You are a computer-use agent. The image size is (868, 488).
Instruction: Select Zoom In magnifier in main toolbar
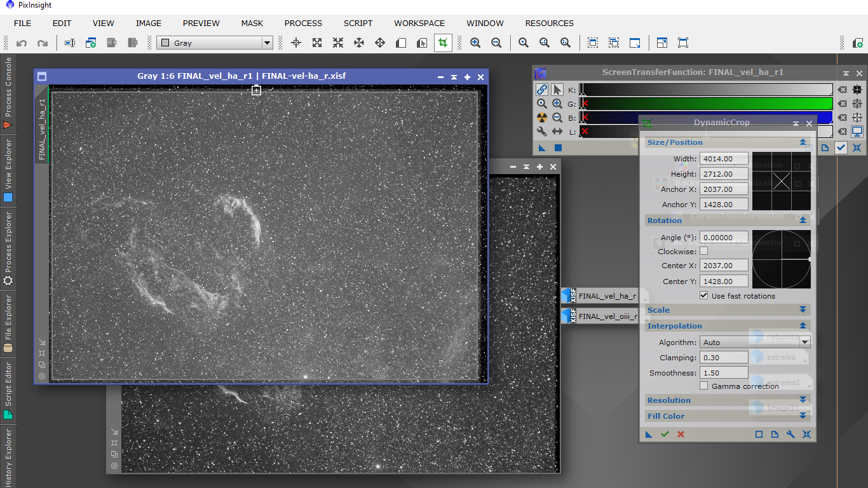(475, 43)
